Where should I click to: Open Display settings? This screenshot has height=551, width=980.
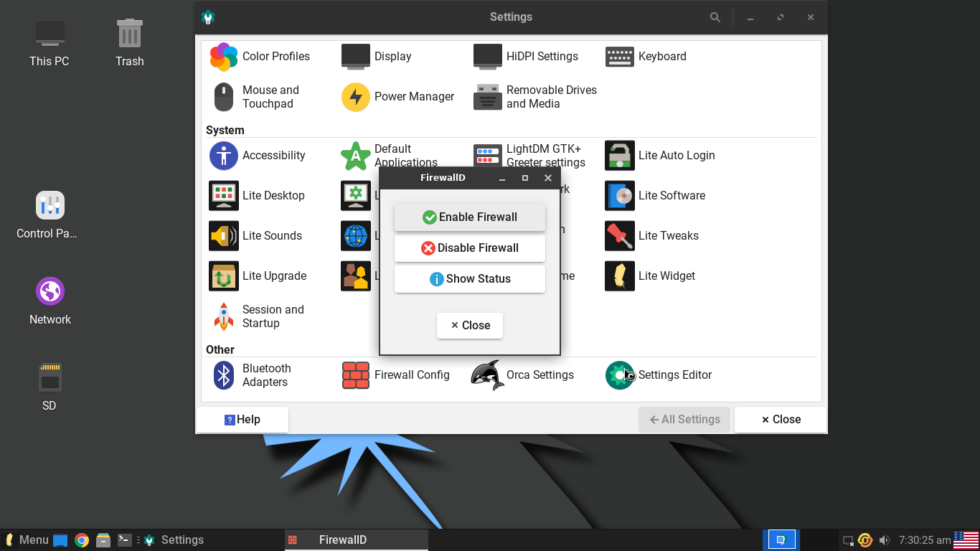coord(377,57)
